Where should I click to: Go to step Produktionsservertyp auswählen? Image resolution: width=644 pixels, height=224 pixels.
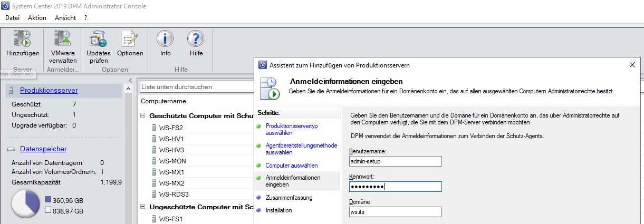(x=292, y=130)
